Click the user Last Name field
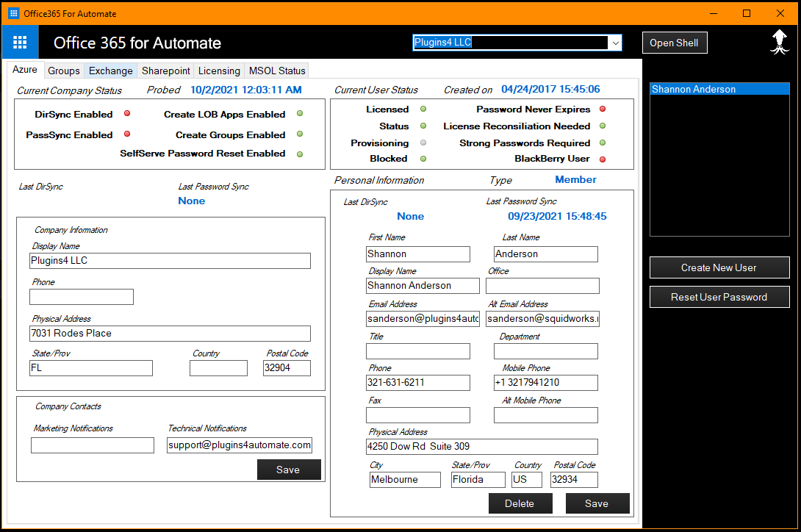This screenshot has width=801, height=532. click(545, 254)
